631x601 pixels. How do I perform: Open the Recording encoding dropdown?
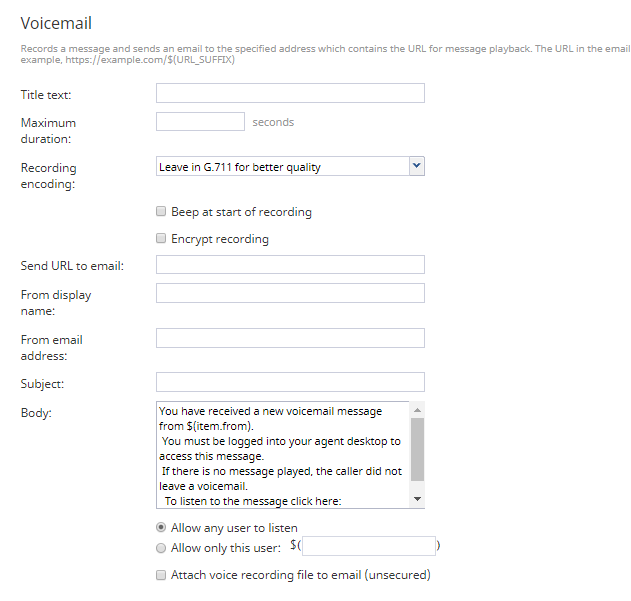point(290,166)
